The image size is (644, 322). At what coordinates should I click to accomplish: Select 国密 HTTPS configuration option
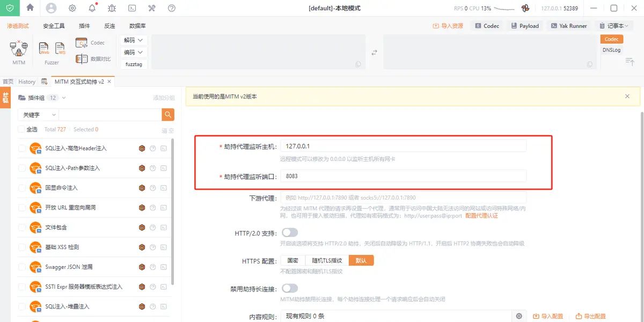pyautogui.click(x=292, y=260)
